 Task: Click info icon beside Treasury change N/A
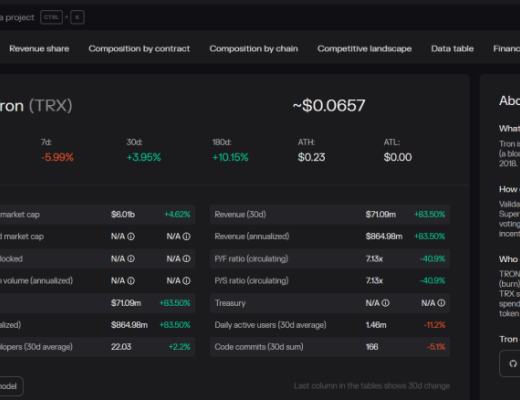441,303
